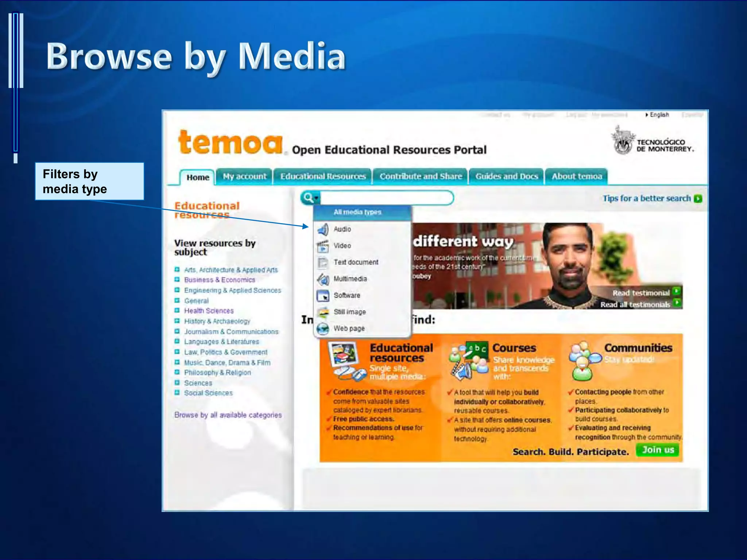The height and width of the screenshot is (560, 747).
Task: Open Social Sciences subject link
Action: pos(208,393)
